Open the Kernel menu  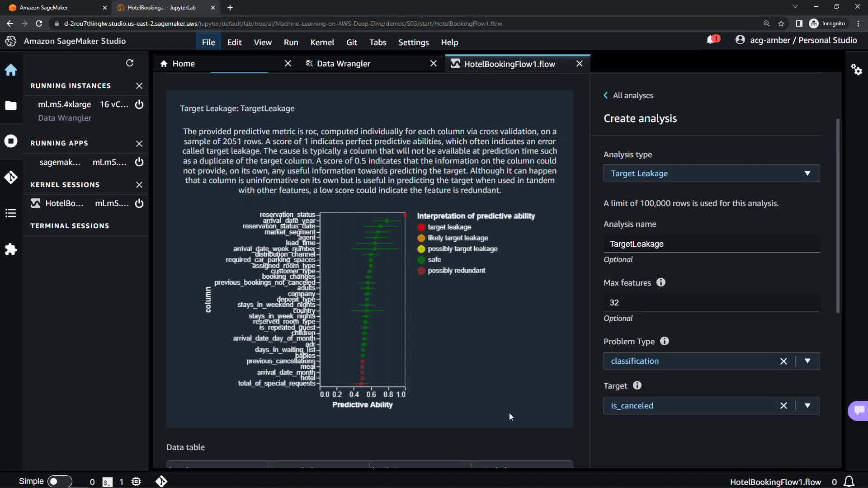point(322,42)
